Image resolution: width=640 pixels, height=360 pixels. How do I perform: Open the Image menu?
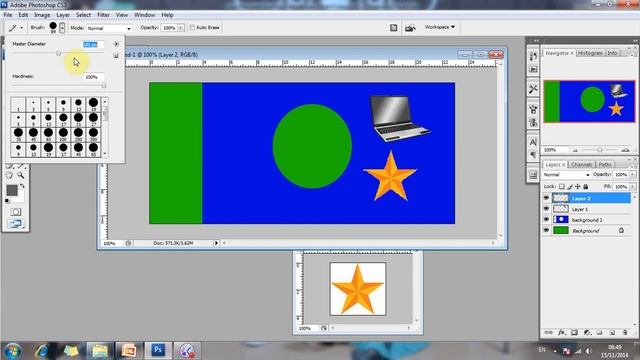[x=42, y=15]
